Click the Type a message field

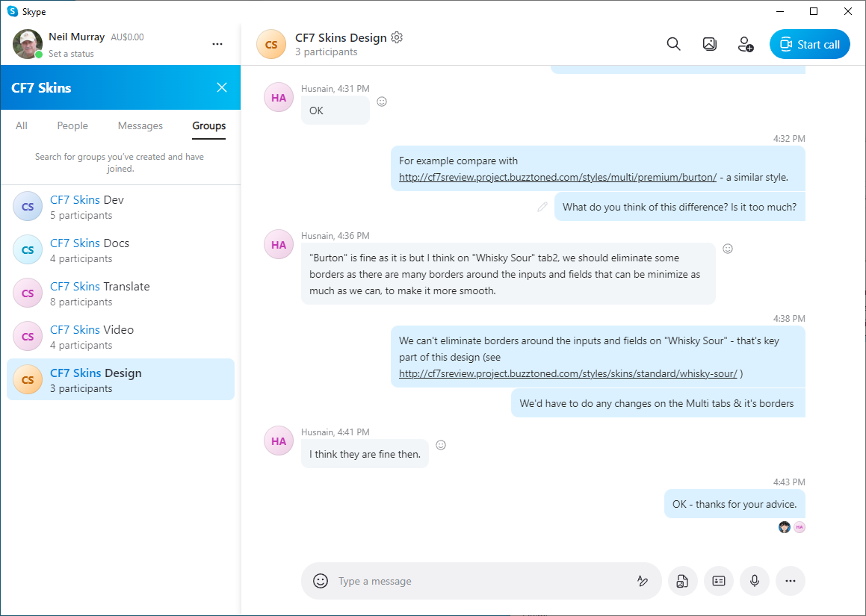(x=478, y=581)
